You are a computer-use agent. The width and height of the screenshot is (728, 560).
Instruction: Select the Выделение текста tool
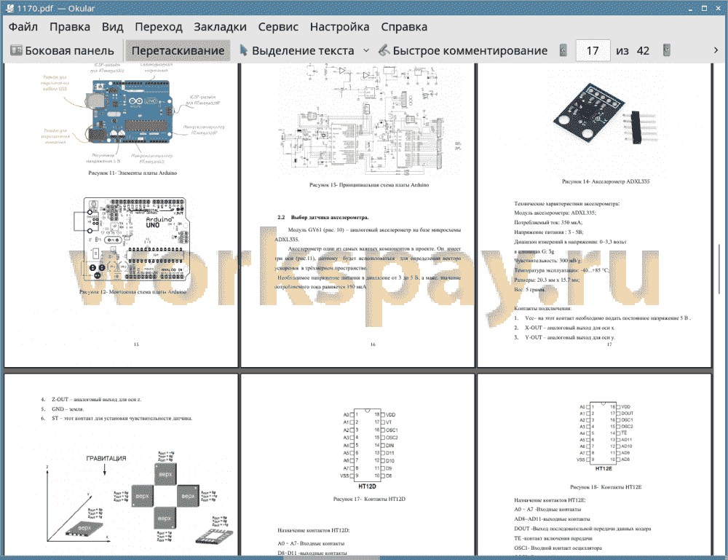tap(296, 51)
